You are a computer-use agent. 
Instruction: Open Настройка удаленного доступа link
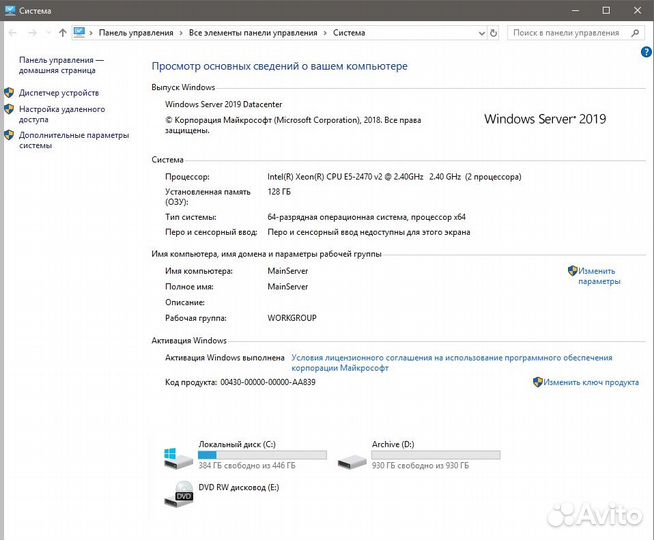pyautogui.click(x=62, y=114)
